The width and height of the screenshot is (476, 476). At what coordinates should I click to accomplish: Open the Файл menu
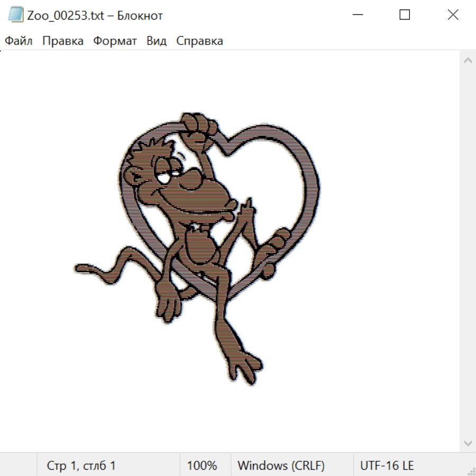(19, 41)
